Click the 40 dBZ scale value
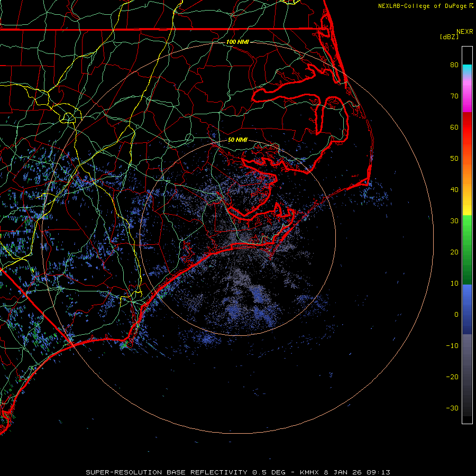The height and width of the screenshot is (476, 476). click(454, 190)
